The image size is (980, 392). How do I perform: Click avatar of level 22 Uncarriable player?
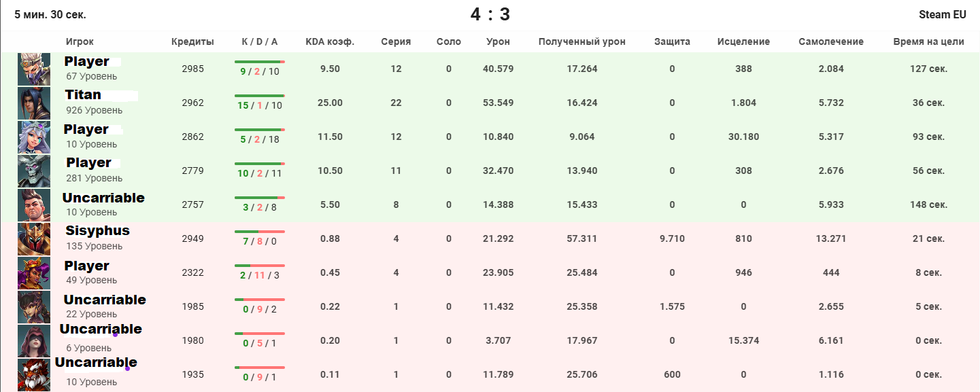pyautogui.click(x=34, y=307)
